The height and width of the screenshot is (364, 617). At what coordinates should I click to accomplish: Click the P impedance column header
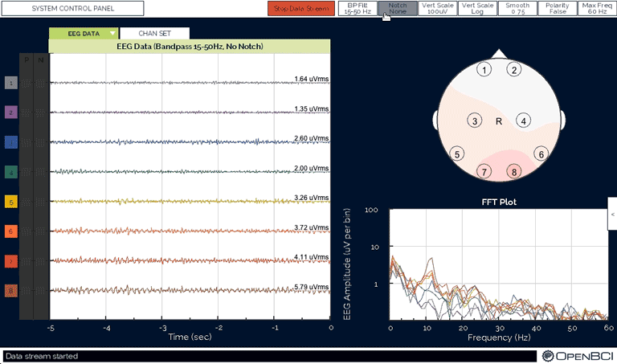coord(27,60)
